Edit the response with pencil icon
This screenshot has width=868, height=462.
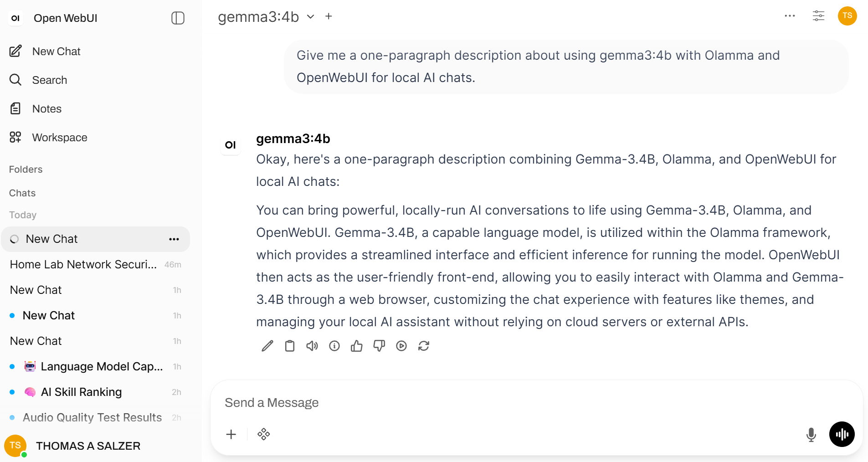tap(267, 346)
